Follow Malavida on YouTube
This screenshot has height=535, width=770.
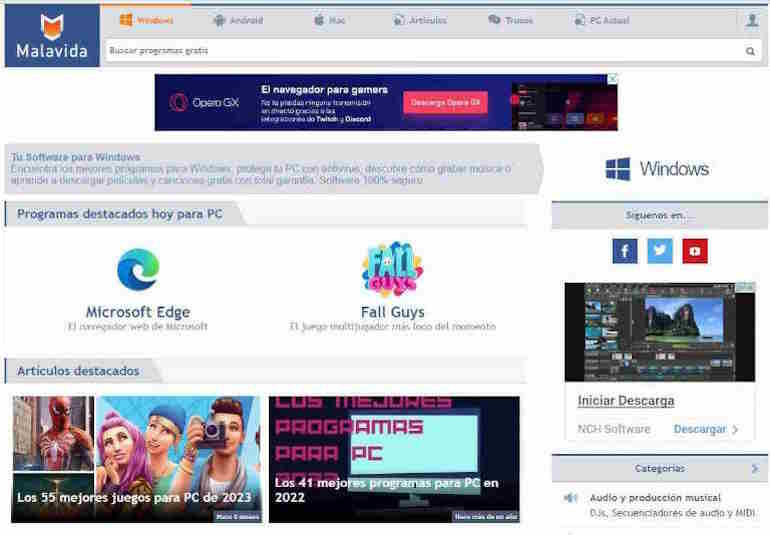695,251
